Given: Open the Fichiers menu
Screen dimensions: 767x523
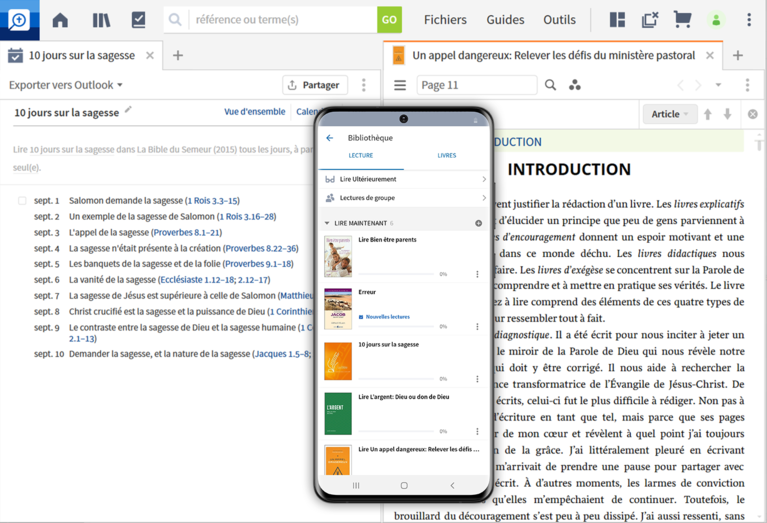Looking at the screenshot, I should [445, 20].
